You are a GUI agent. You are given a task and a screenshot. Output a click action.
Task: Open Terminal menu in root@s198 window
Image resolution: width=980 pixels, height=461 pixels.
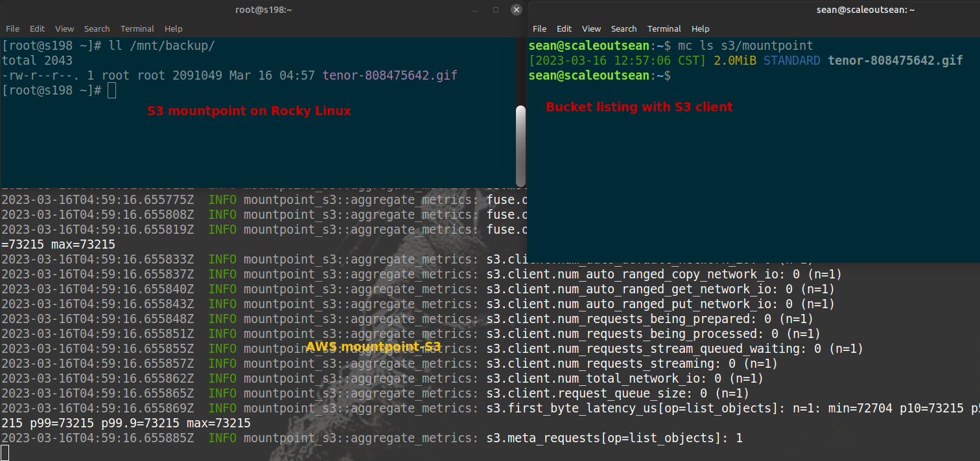[137, 28]
